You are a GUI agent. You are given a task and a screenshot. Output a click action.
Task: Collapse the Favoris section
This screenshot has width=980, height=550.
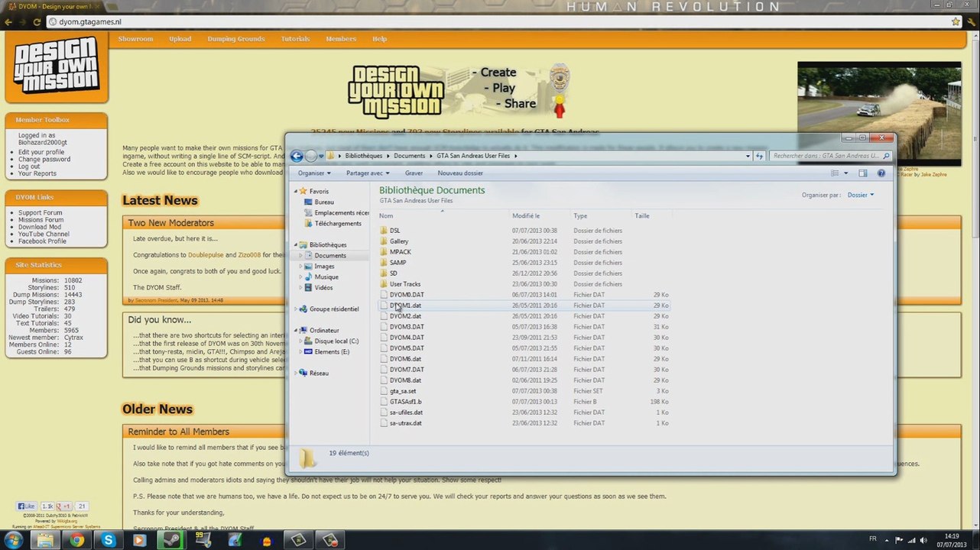click(296, 191)
